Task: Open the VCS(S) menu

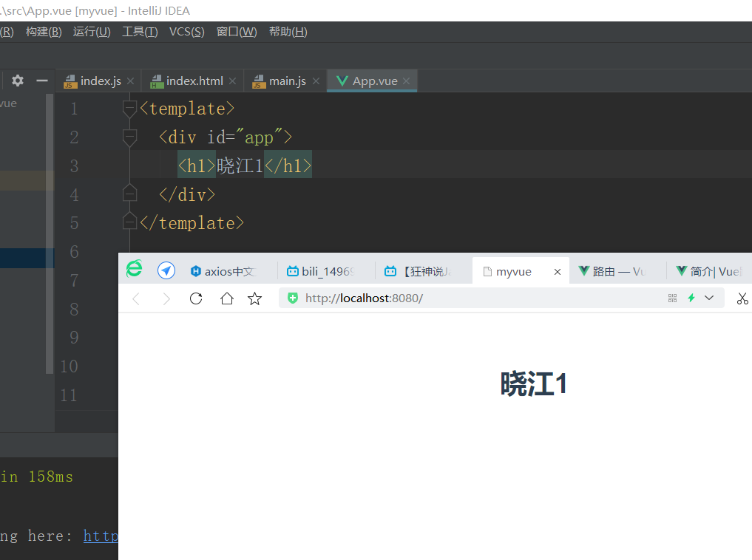Action: pyautogui.click(x=186, y=32)
